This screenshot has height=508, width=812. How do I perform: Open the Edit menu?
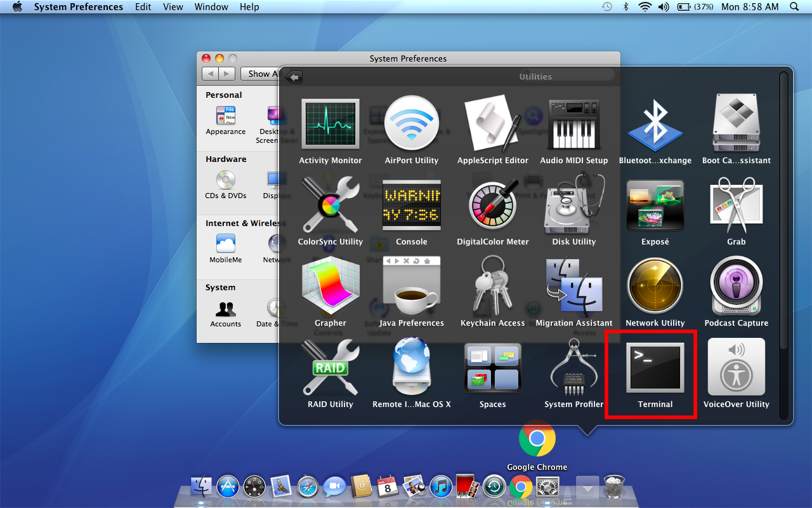(143, 7)
